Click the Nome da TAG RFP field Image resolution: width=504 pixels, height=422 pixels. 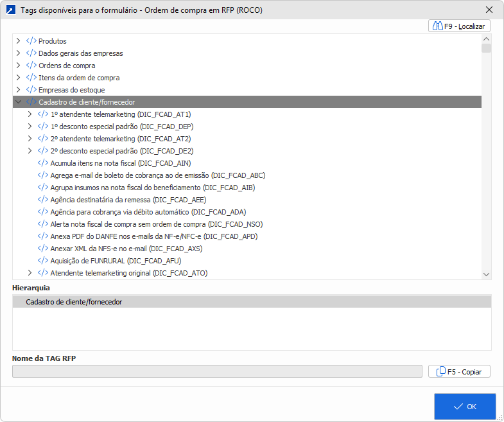217,371
